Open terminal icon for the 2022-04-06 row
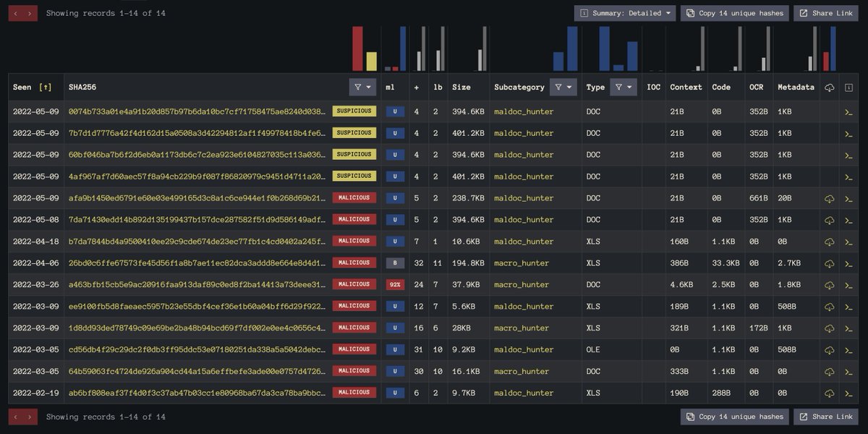 click(x=848, y=264)
